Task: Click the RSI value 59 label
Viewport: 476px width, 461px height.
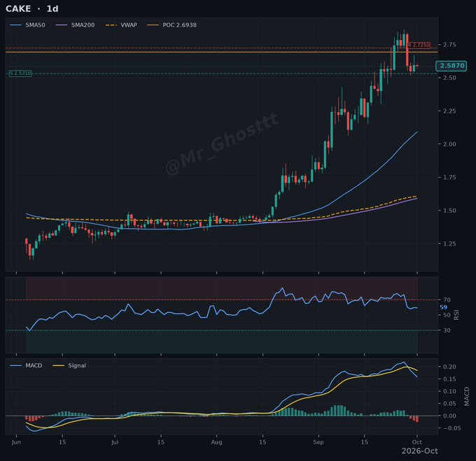Action: click(x=444, y=307)
